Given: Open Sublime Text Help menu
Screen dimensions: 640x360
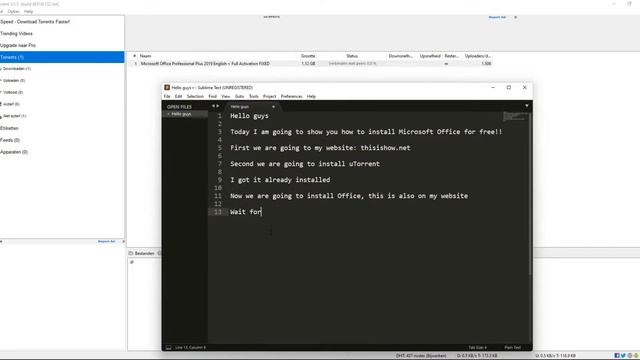Looking at the screenshot, I should click(x=311, y=96).
